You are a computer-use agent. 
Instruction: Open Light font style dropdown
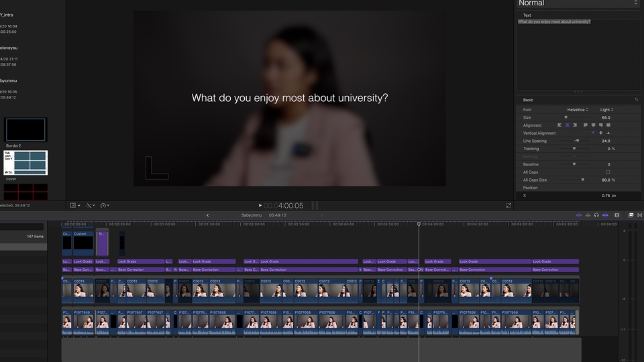click(606, 109)
